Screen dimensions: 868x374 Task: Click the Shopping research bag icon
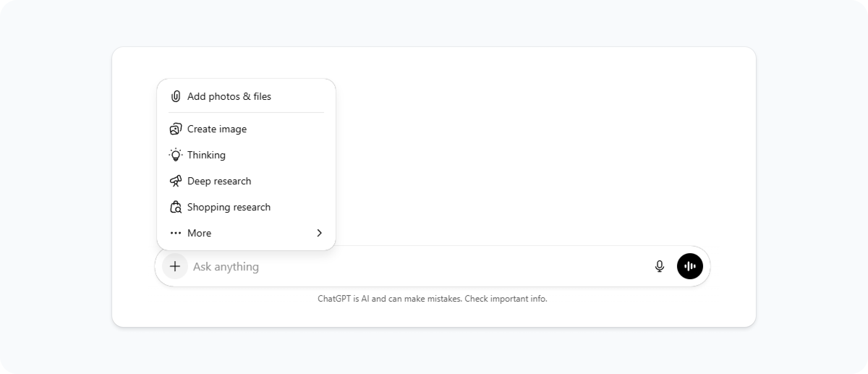pos(176,207)
